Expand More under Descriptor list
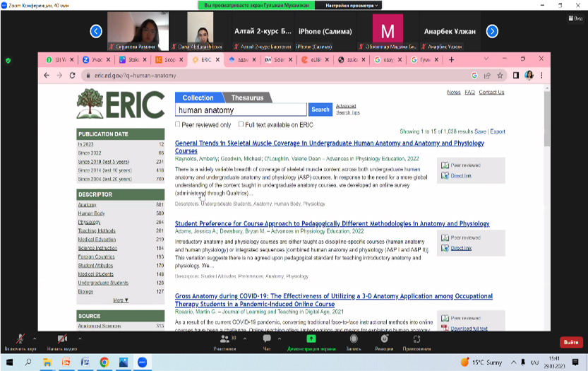 click(x=121, y=300)
